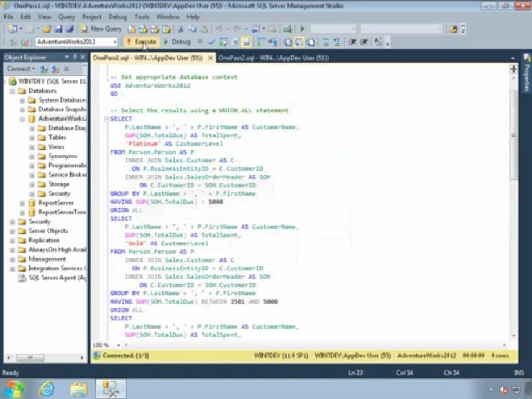The height and width of the screenshot is (399, 532).
Task: Expand the Tables folder node
Action: click(32, 138)
